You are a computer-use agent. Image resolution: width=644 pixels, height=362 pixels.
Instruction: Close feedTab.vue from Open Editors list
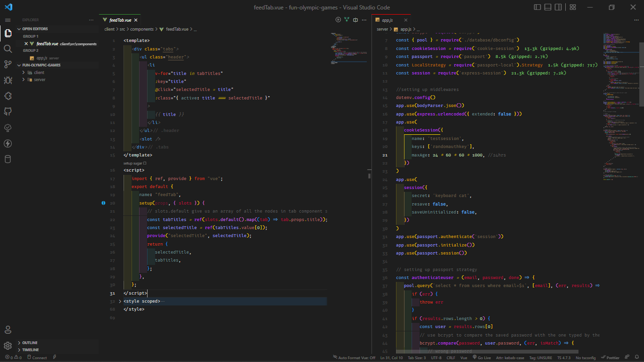(26, 43)
